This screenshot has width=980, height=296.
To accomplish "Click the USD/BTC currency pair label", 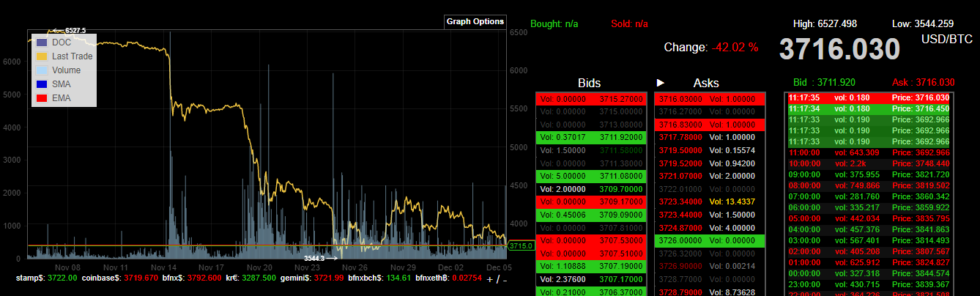I will point(947,38).
